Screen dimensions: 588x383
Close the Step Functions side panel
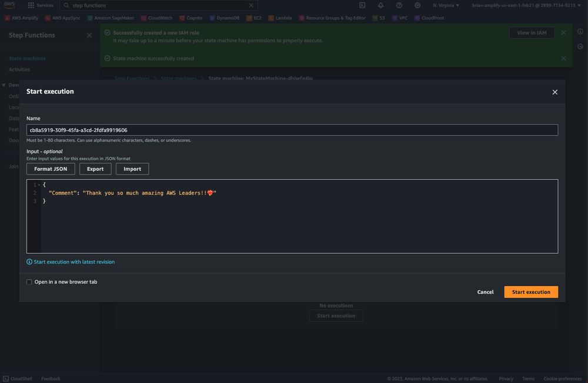pos(89,36)
